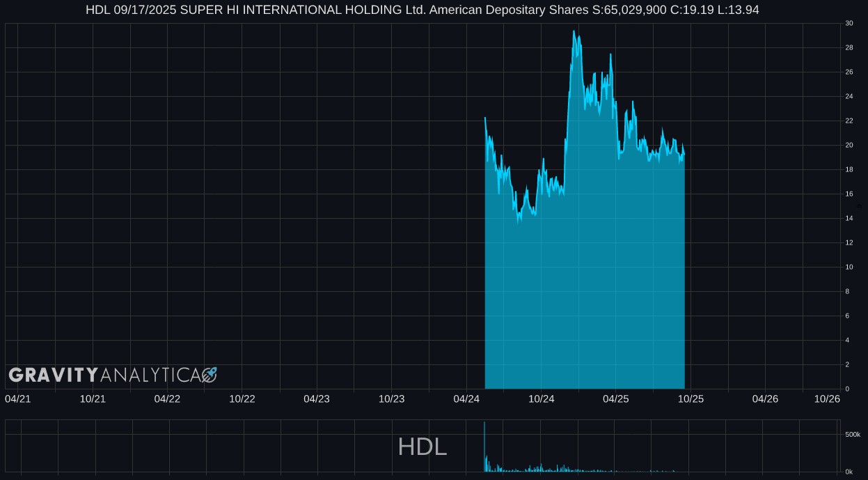868x480 pixels.
Task: Select the 8 price axis label
Action: tap(847, 291)
